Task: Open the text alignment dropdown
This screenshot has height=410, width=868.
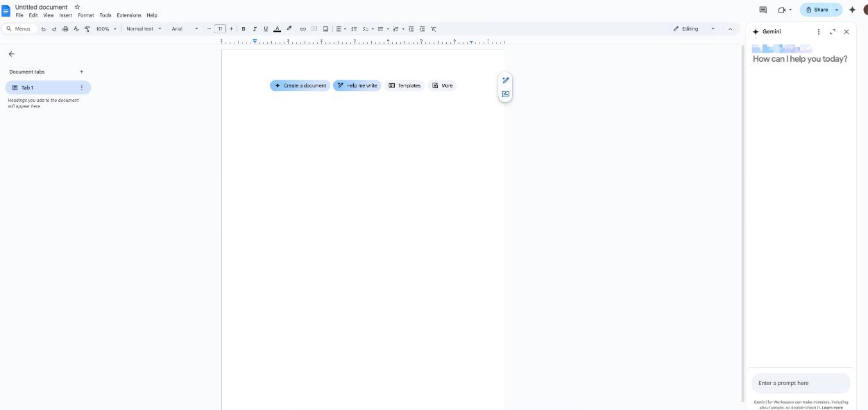Action: coord(341,29)
